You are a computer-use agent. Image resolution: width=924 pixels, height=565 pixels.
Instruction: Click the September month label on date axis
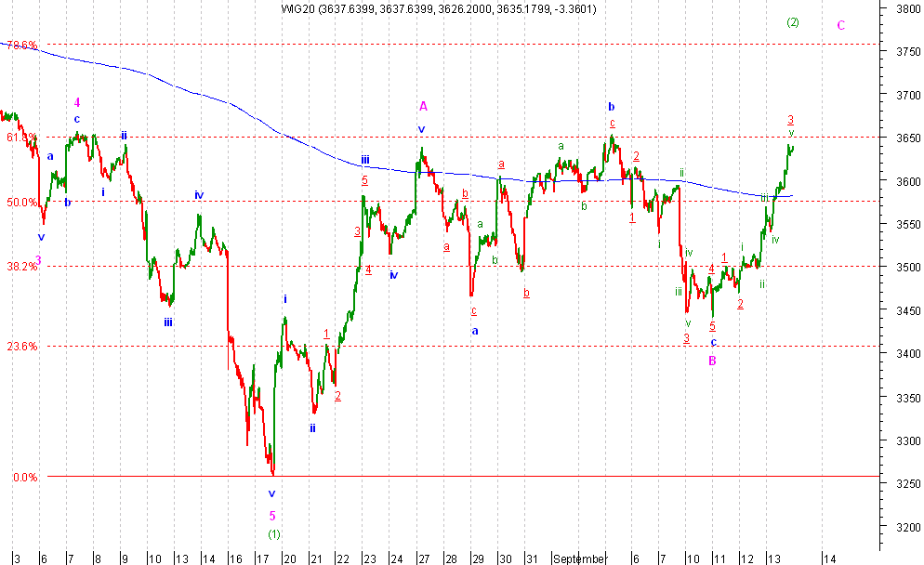pos(580,558)
